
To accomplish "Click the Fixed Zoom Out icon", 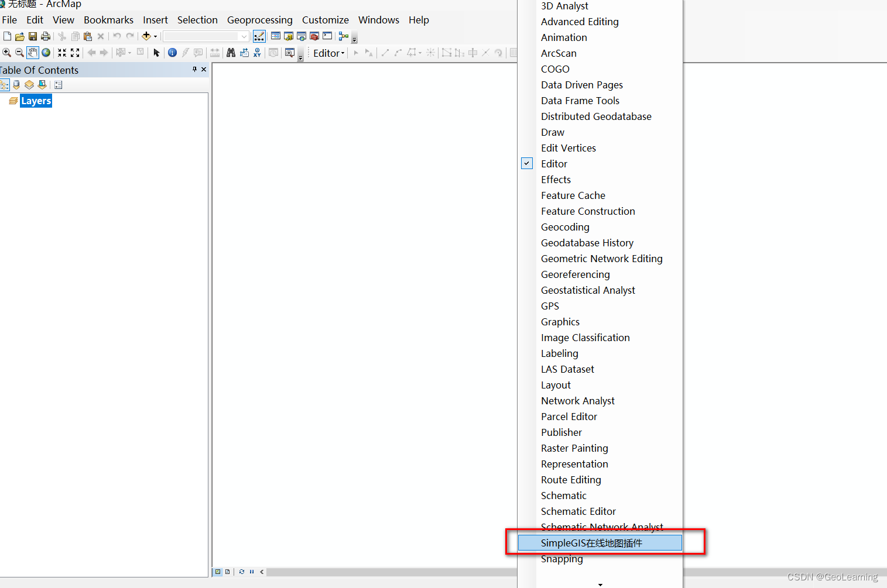I will click(75, 53).
